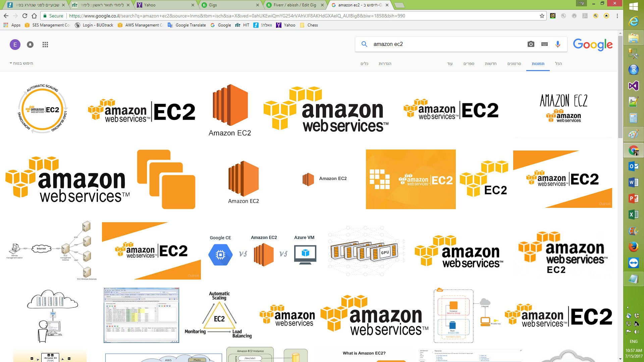Open the account avatar labeled E
The height and width of the screenshot is (362, 644).
15,45
